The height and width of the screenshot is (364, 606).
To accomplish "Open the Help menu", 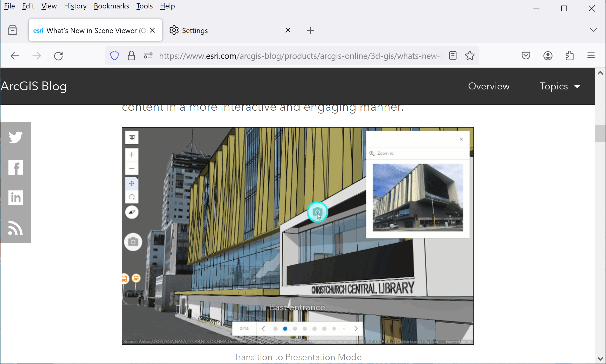I will (167, 6).
